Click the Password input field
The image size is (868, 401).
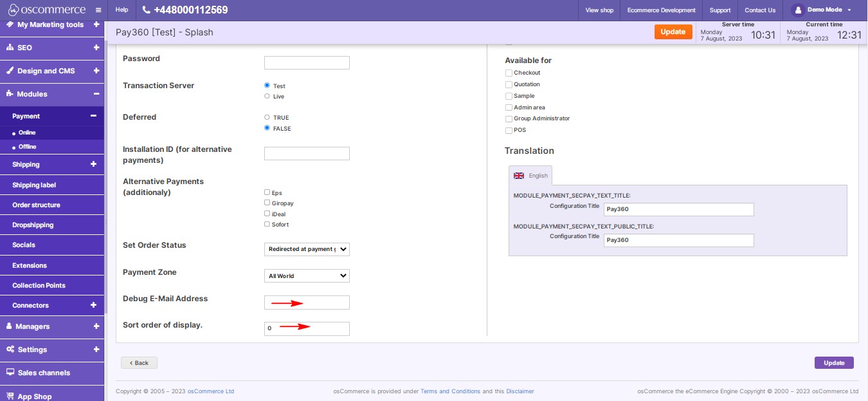coord(307,62)
